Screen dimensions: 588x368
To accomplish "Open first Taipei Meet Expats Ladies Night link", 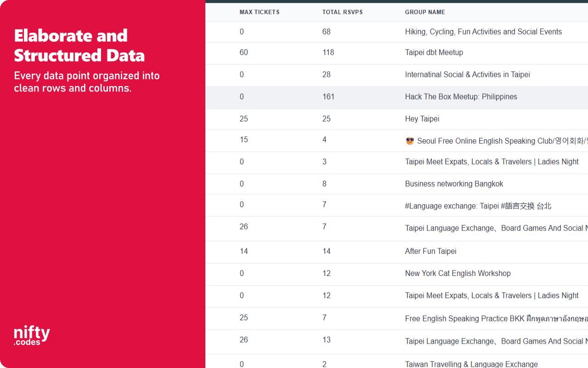I will [x=492, y=161].
